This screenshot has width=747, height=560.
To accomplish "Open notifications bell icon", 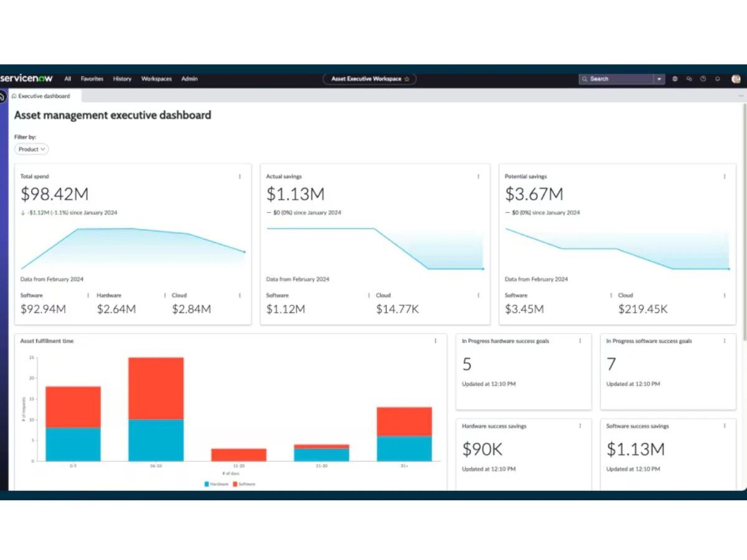I will click(x=718, y=79).
